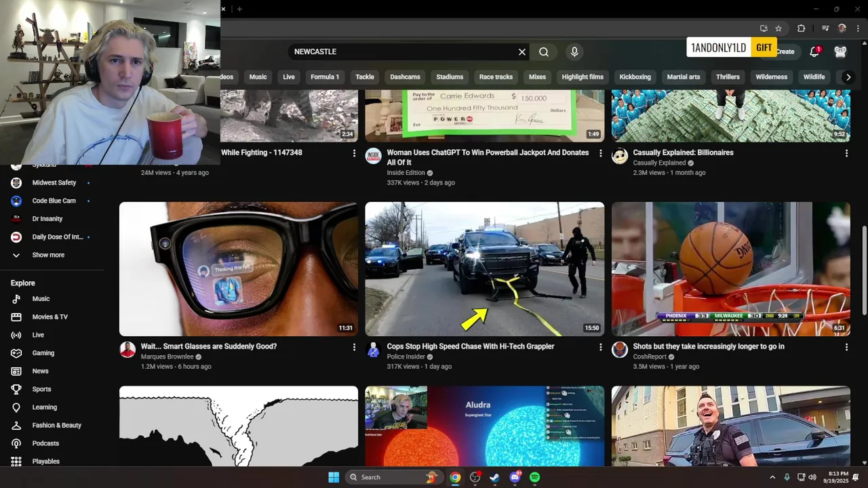Viewport: 868px width, 488px height.
Task: Open more options for Casually Explained video
Action: [x=846, y=153]
